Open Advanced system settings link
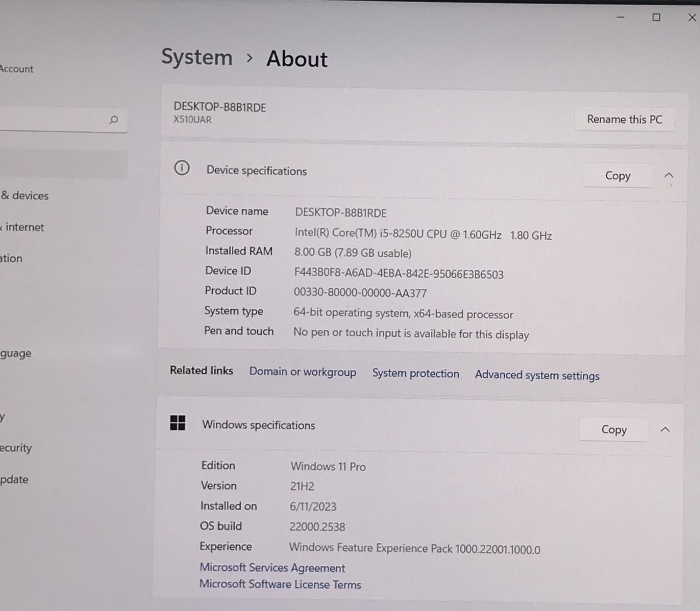 coord(537,375)
